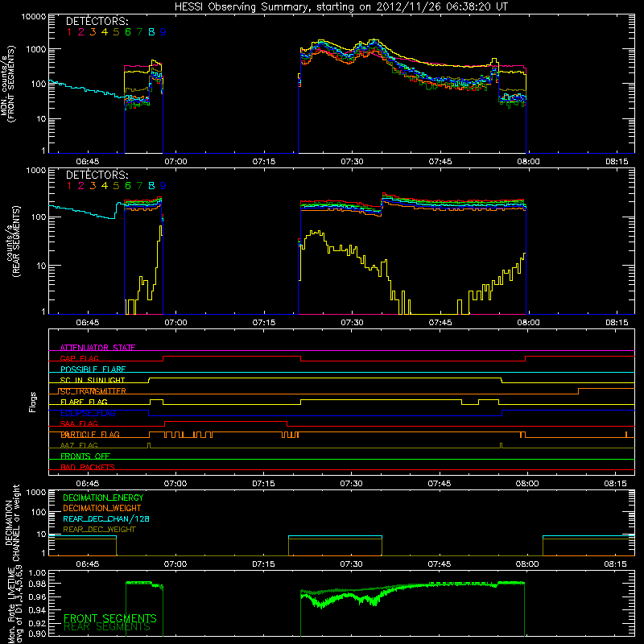Select the FRONTS_OFF label
The image size is (644, 644).
tap(85, 456)
